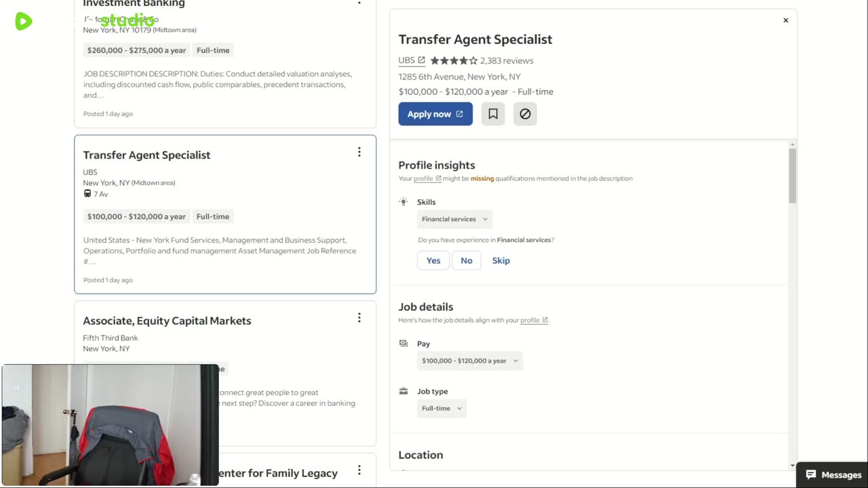Click the Messages chat bubble icon

point(811,474)
